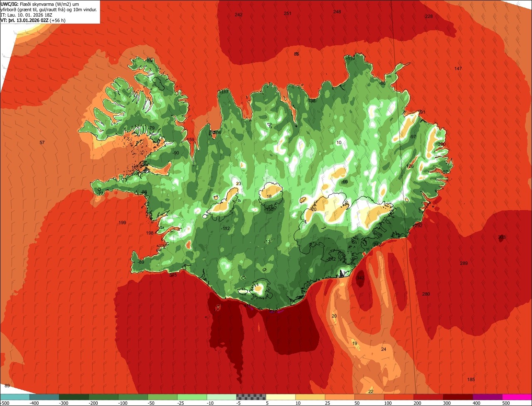Click the title line 'UWC/IG: Flæði skynvarma (W/m2) um'
This screenshot has width=532, height=406.
click(39, 4)
